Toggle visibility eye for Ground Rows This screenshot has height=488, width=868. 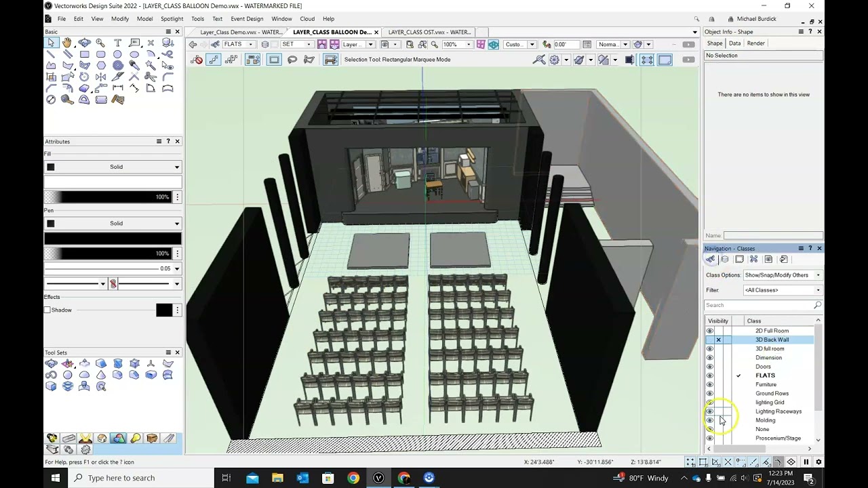(x=710, y=393)
